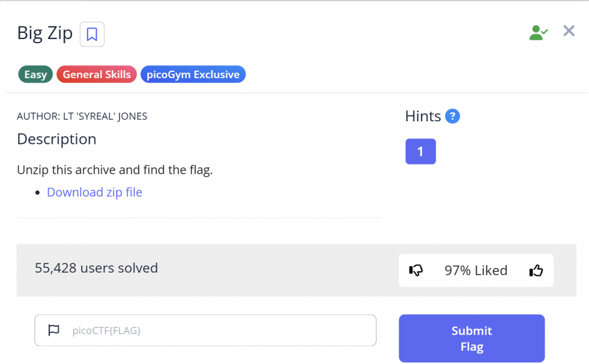Click the Big Zip title
The width and height of the screenshot is (589, 364).
coord(45,33)
